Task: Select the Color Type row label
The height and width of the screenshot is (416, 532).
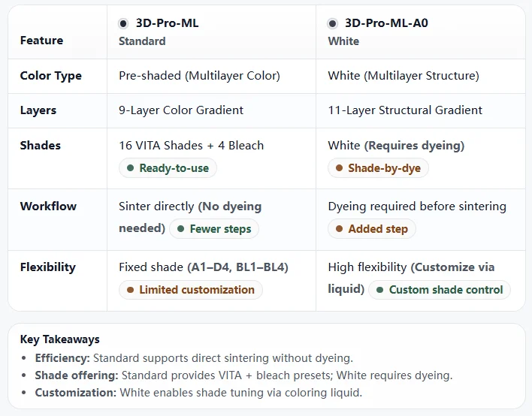Action: pyautogui.click(x=50, y=76)
